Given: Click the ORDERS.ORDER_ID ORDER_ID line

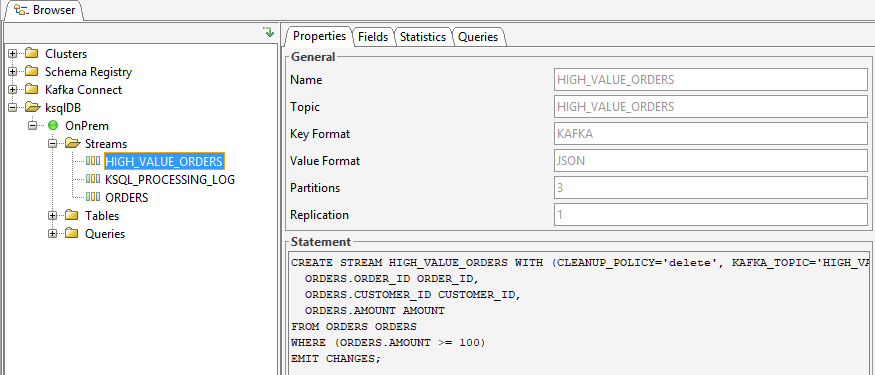Looking at the screenshot, I should [x=392, y=278].
